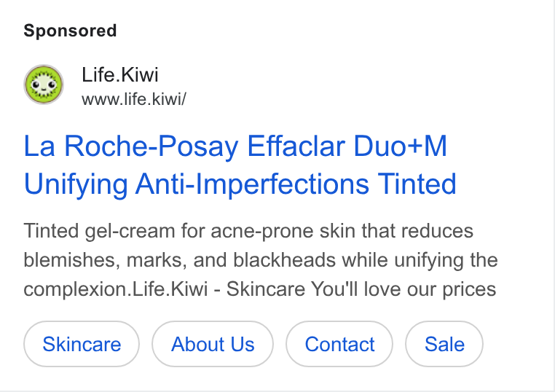Go to the Sale sitelink
Screen dimensions: 555x392
tap(444, 344)
